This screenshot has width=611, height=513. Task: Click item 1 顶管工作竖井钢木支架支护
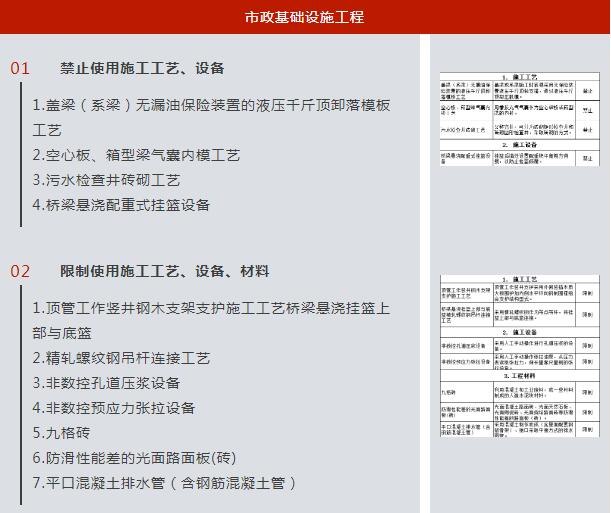point(211,309)
